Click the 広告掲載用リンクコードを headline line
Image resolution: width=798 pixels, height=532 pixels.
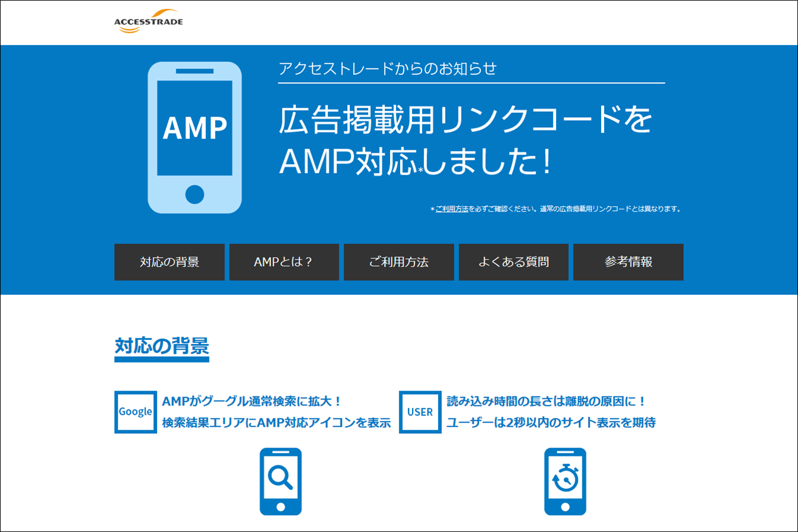click(x=466, y=121)
